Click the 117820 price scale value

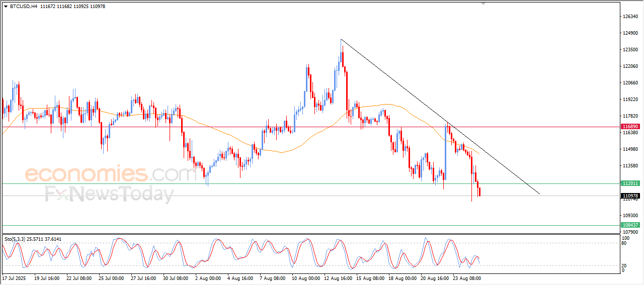point(630,116)
